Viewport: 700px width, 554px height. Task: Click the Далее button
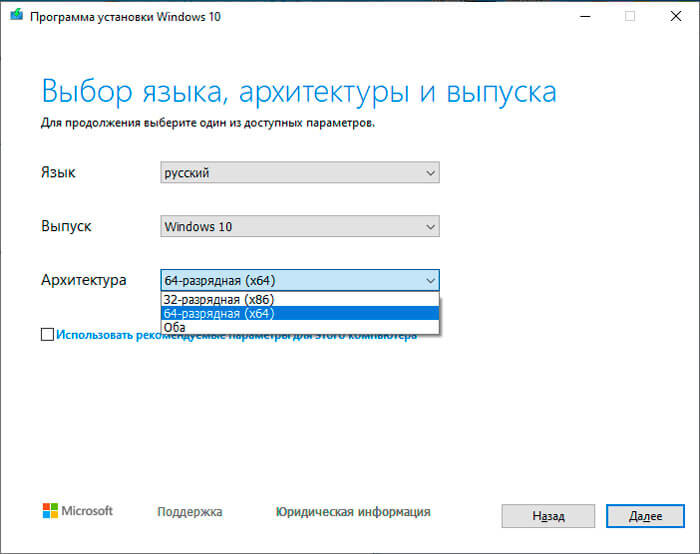click(x=645, y=516)
